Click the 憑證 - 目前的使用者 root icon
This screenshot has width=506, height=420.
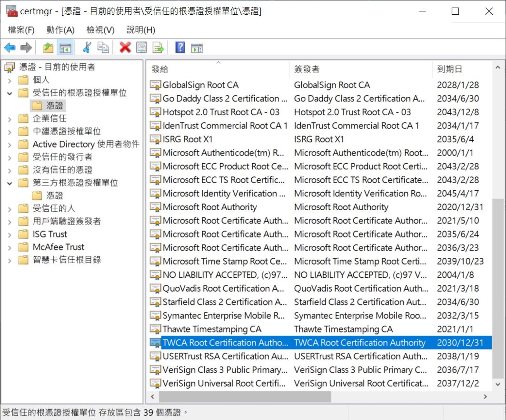click(9, 67)
